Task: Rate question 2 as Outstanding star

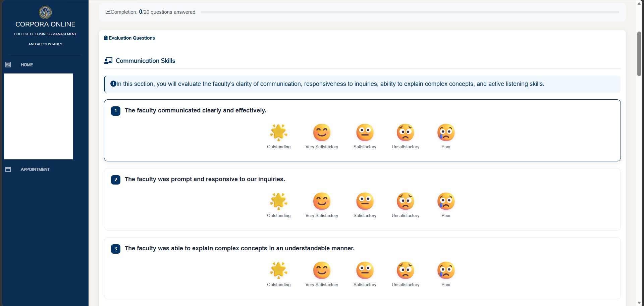Action: (279, 201)
